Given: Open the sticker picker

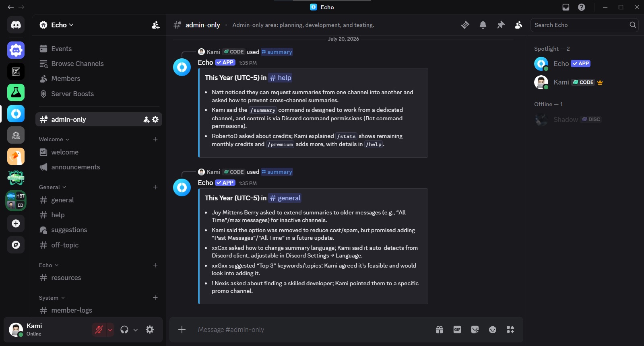Looking at the screenshot, I should 475,330.
